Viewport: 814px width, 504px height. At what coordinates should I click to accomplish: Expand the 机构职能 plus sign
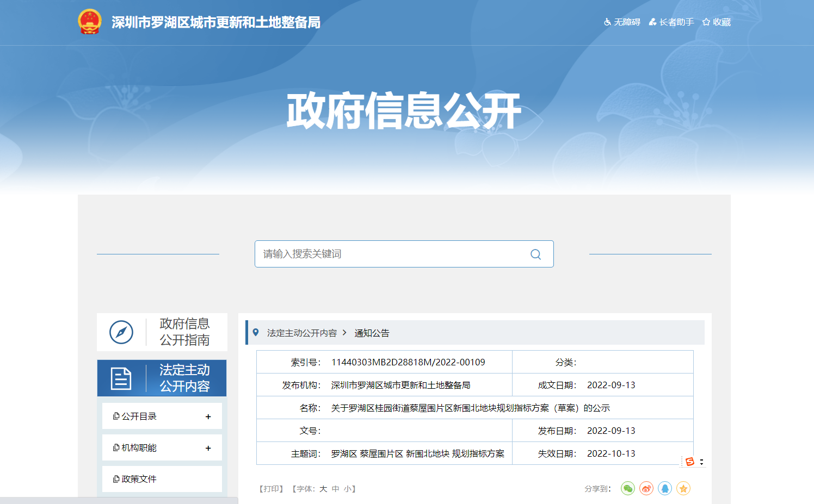(208, 448)
